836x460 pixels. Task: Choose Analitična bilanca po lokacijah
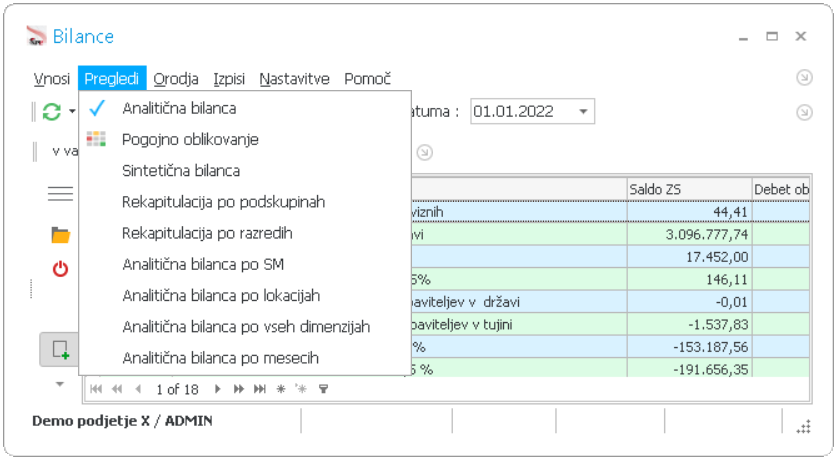tap(245, 295)
